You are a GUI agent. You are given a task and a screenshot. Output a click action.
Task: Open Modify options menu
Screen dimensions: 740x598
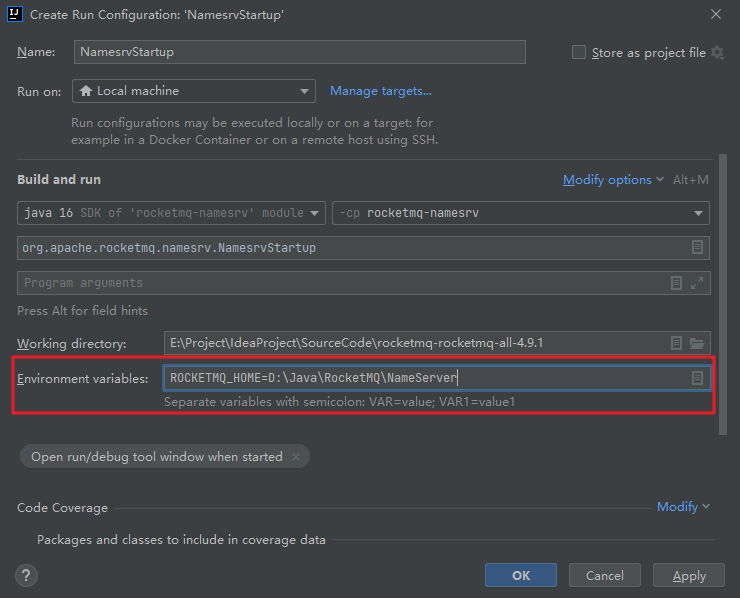click(x=613, y=180)
